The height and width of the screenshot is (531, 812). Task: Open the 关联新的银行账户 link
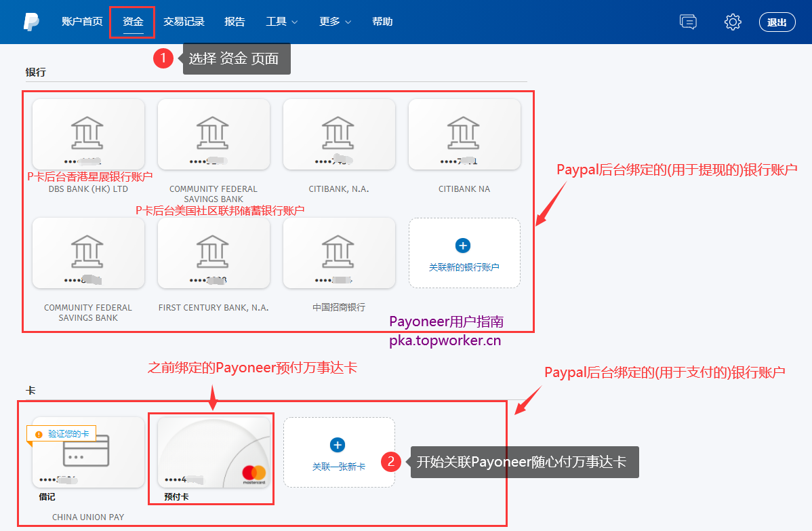463,267
